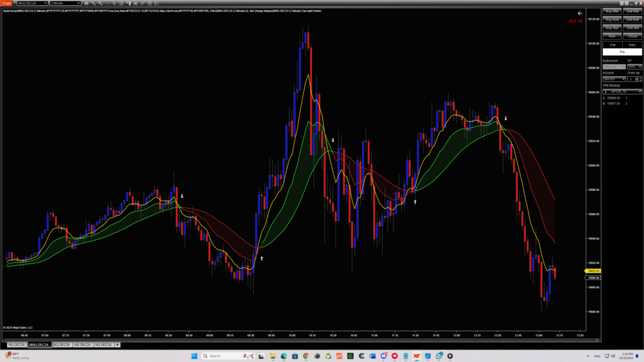
Task: Click the scroll-to-latest arrow at top right of chart
Action: [580, 13]
